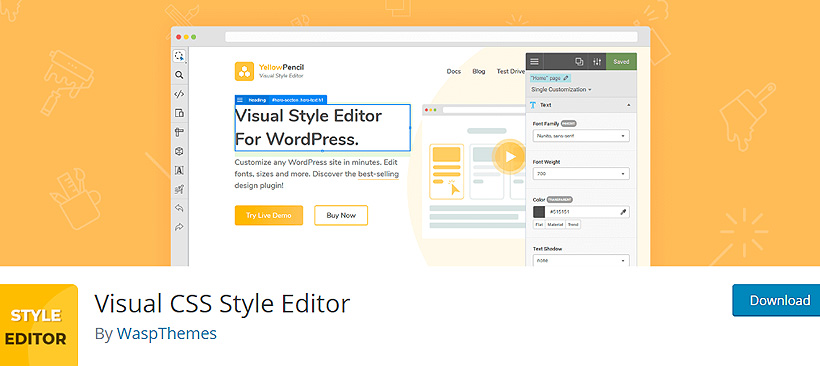Collapse the Text section arrow
The width and height of the screenshot is (820, 366).
tap(629, 105)
